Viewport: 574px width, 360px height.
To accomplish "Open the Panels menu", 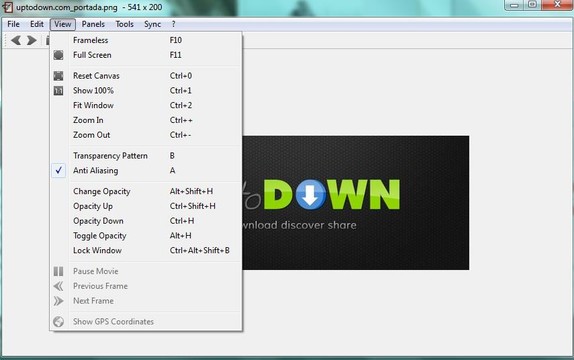I will (x=93, y=24).
